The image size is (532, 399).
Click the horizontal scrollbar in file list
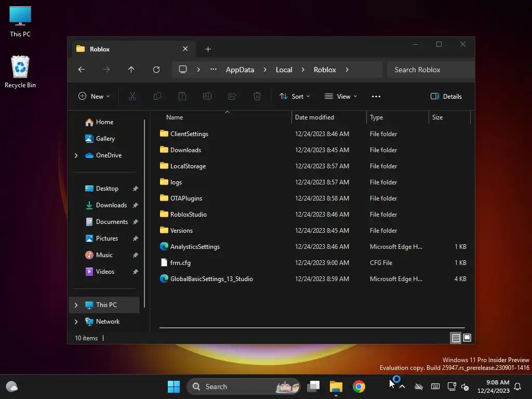pos(312,328)
